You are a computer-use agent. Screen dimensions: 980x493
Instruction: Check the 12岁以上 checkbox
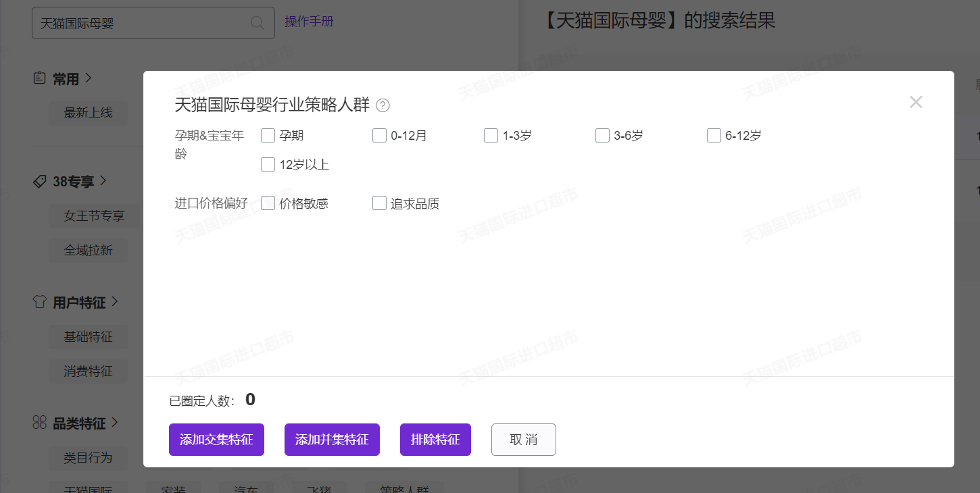point(268,164)
